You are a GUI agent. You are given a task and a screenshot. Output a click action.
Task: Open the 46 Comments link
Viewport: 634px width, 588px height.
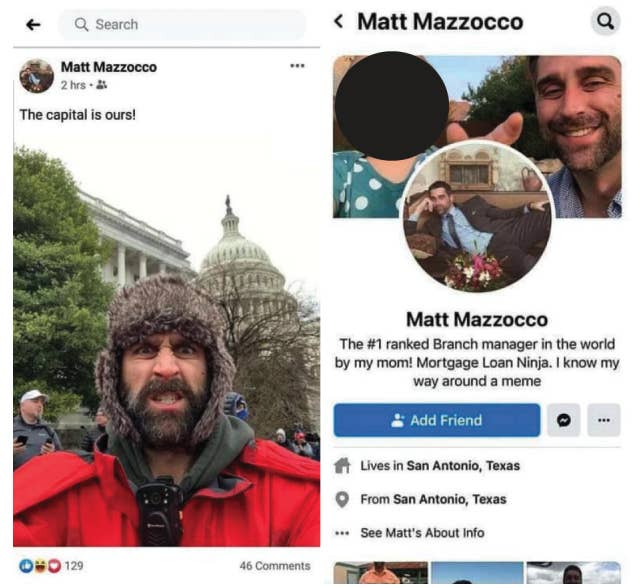click(x=275, y=566)
